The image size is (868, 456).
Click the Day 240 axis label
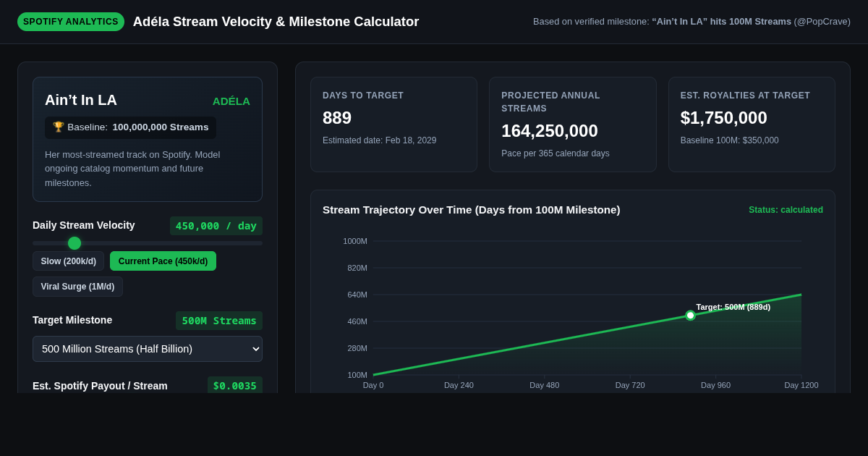coord(459,385)
